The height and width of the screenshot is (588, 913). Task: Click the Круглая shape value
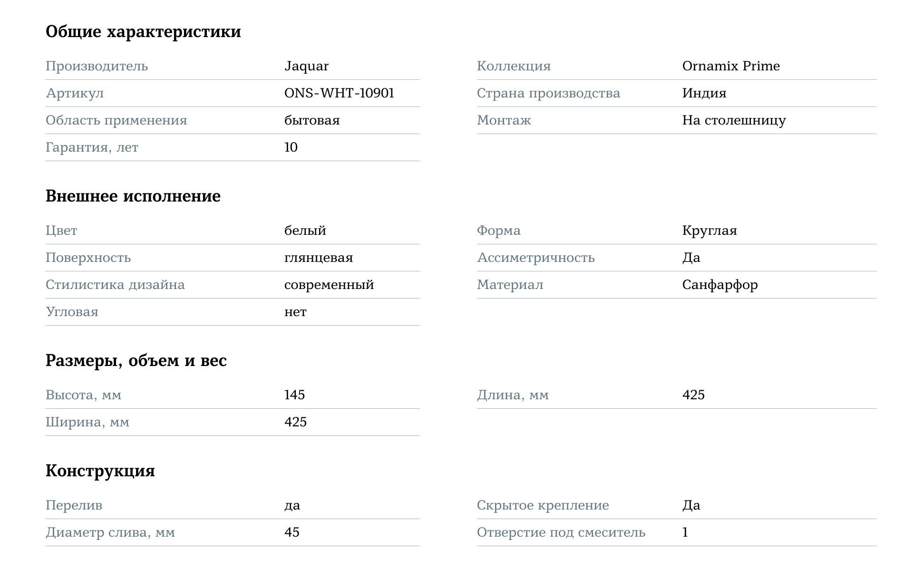709,231
